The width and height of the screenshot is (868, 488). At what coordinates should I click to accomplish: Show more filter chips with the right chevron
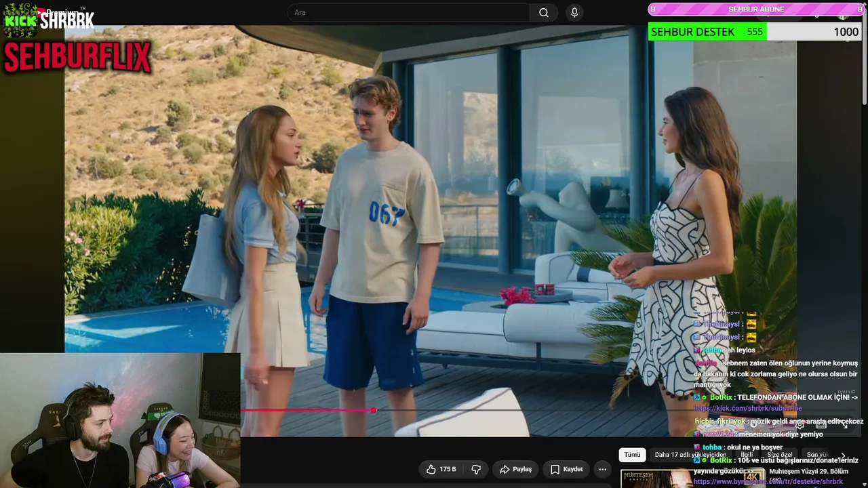pyautogui.click(x=843, y=455)
